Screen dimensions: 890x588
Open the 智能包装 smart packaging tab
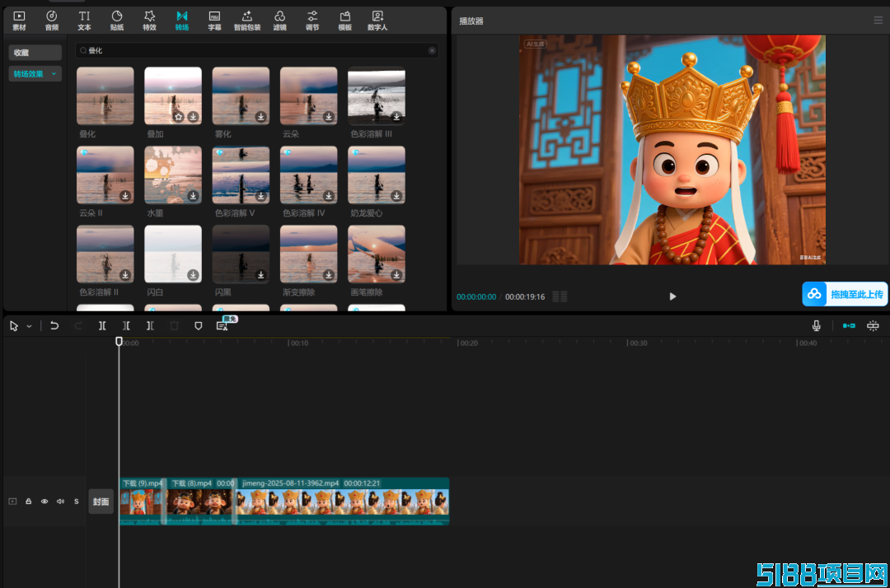247,21
